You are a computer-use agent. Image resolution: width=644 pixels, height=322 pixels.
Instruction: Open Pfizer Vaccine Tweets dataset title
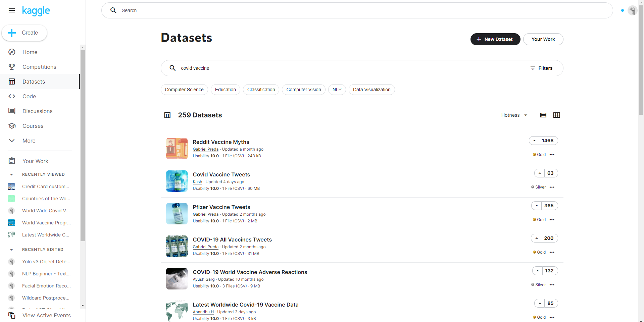(x=221, y=207)
